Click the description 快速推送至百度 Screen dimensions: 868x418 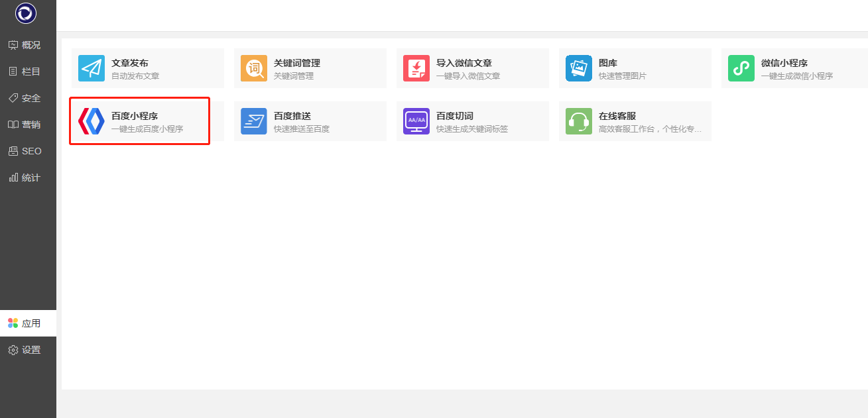(x=302, y=129)
